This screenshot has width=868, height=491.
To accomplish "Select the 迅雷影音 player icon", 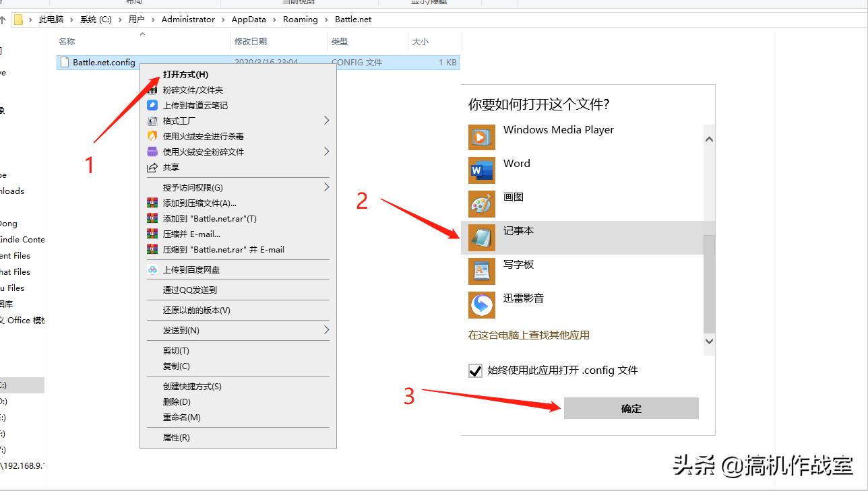I will pyautogui.click(x=481, y=304).
